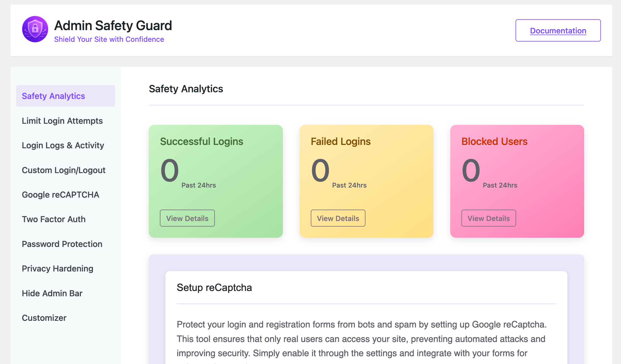The image size is (621, 364).
Task: View details of Failed Logins
Action: pos(338,218)
